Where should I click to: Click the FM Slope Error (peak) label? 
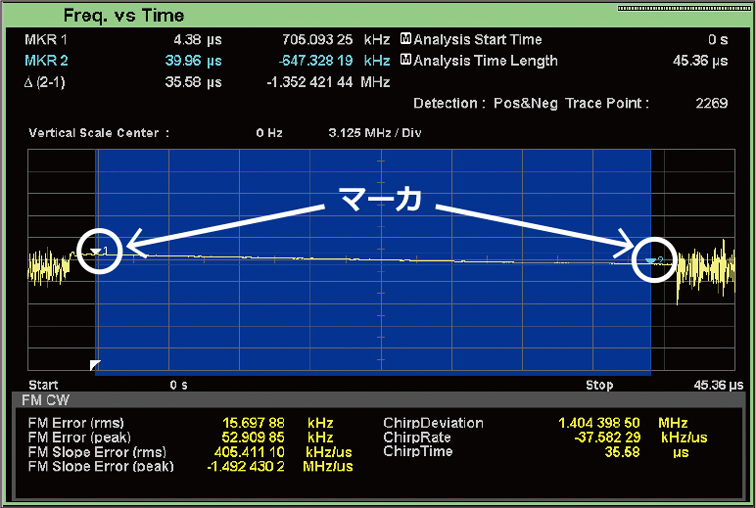click(101, 467)
